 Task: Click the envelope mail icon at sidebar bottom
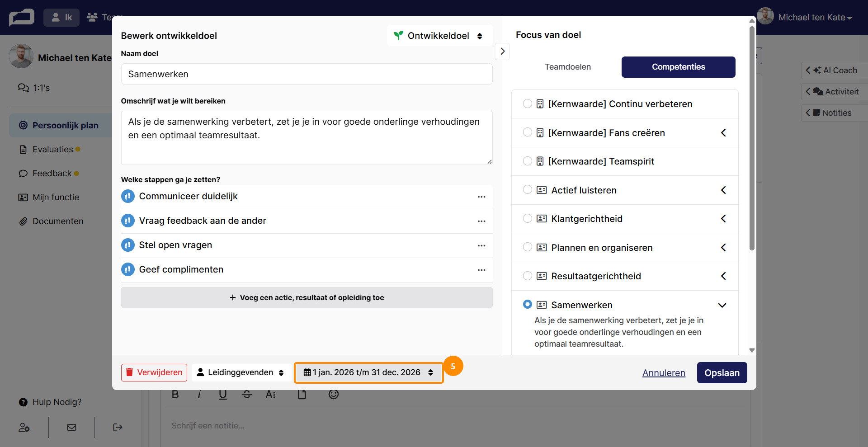click(x=71, y=427)
